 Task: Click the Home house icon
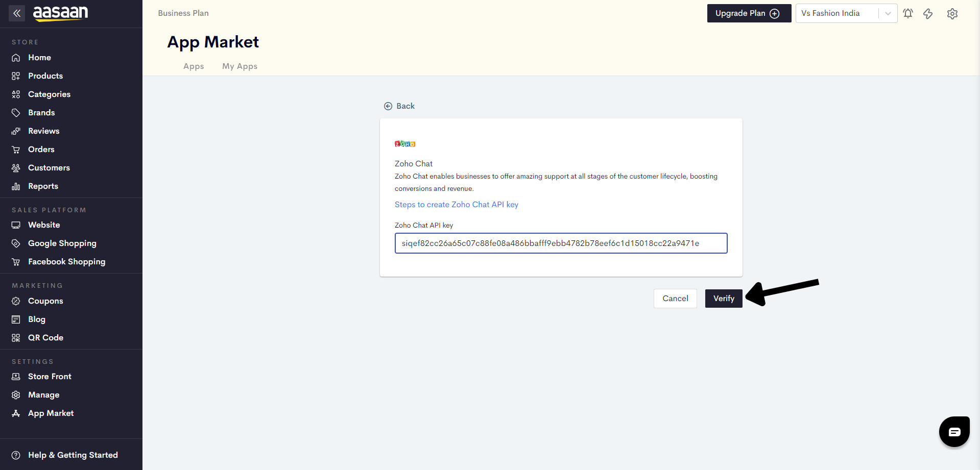coord(16,58)
